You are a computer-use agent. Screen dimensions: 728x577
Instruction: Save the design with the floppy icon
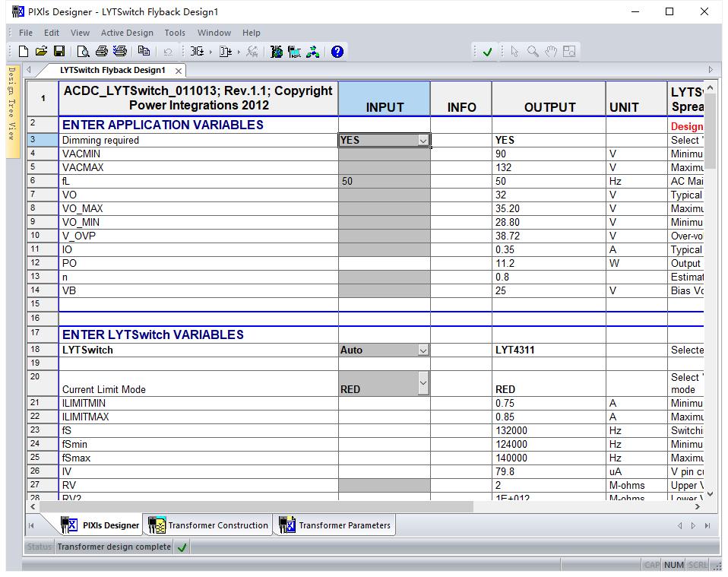tap(59, 52)
